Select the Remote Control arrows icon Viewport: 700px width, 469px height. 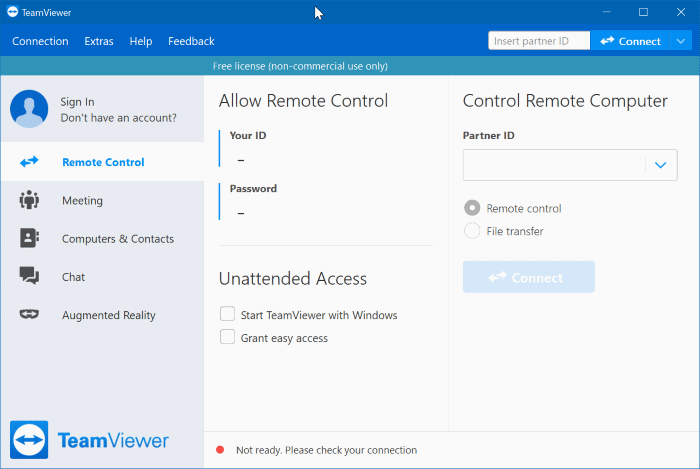(x=29, y=162)
